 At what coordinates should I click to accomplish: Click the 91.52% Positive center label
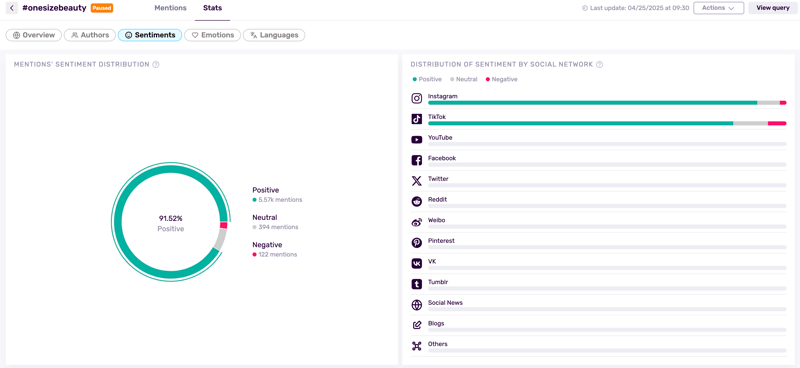click(170, 224)
